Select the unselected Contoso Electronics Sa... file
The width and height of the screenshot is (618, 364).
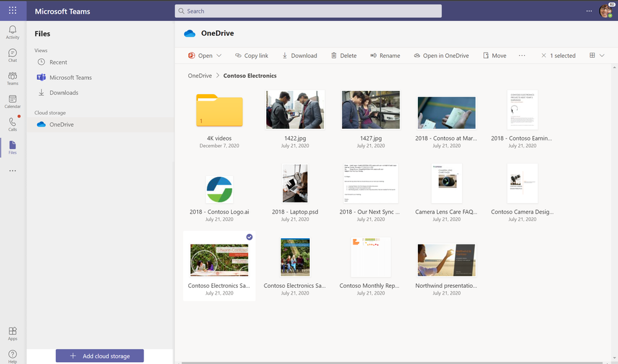(x=295, y=257)
